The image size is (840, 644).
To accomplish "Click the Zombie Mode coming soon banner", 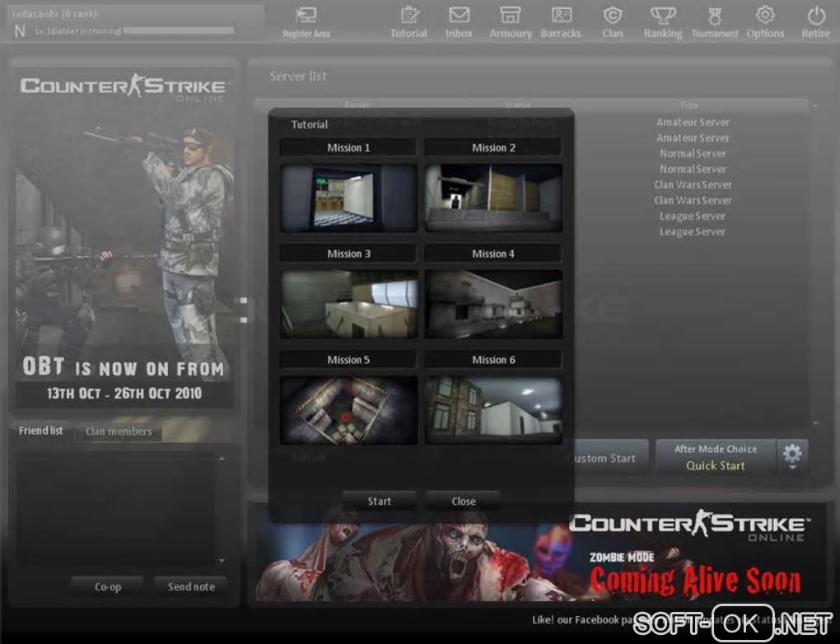I will click(x=540, y=552).
